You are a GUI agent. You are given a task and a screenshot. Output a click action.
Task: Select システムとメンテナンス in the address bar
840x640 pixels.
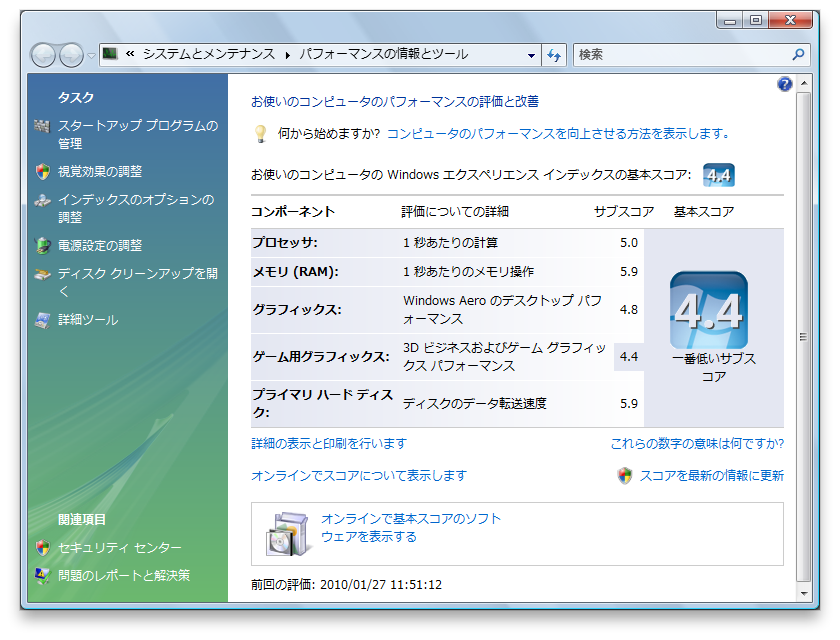(x=209, y=54)
